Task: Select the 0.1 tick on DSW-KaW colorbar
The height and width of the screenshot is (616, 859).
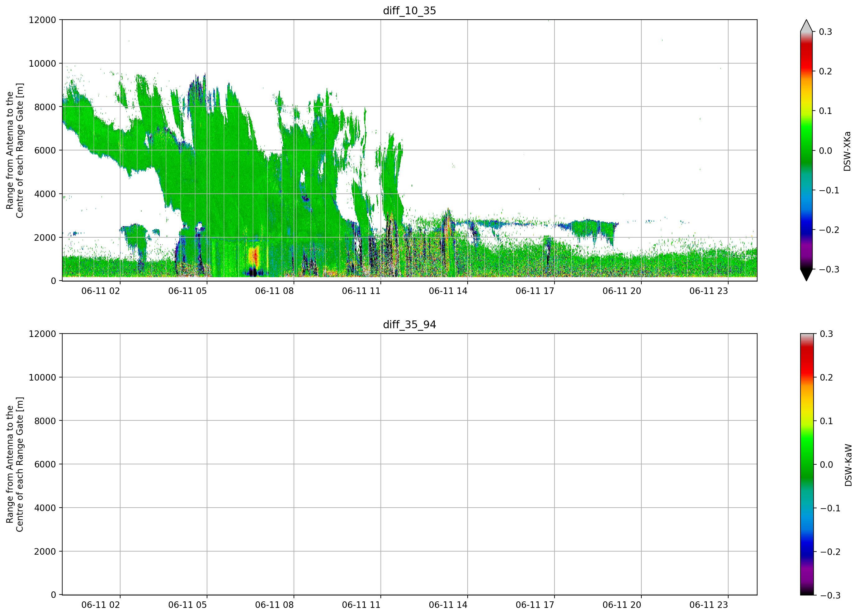Action: click(826, 421)
